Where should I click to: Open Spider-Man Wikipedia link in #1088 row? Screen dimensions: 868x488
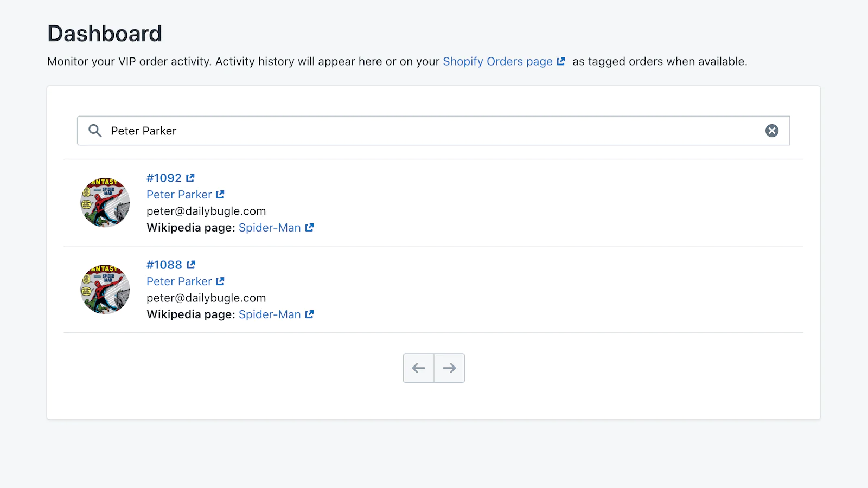click(x=270, y=314)
